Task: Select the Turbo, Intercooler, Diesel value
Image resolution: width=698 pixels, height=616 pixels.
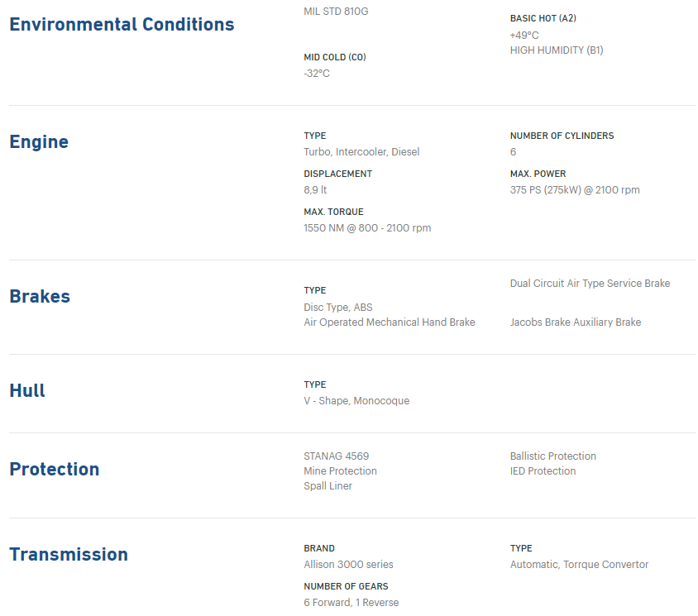Action: point(361,152)
